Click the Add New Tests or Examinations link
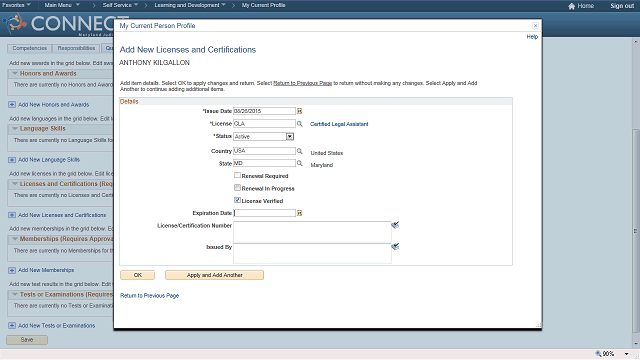Image resolution: width=640 pixels, height=360 pixels. [57, 326]
